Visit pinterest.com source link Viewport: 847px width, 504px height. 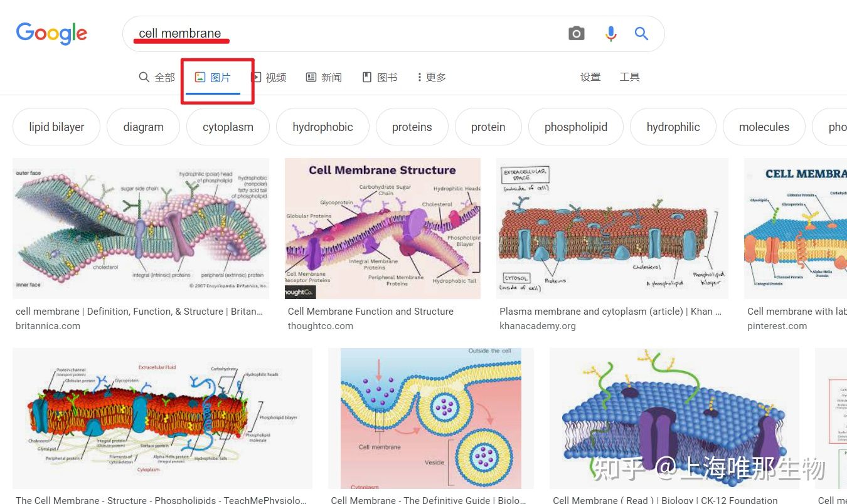click(777, 326)
